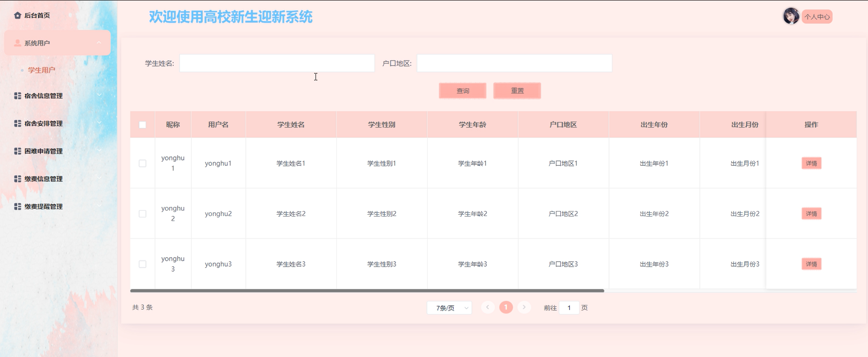Select the 学生用户 submenu item
The width and height of the screenshot is (868, 357).
point(42,70)
